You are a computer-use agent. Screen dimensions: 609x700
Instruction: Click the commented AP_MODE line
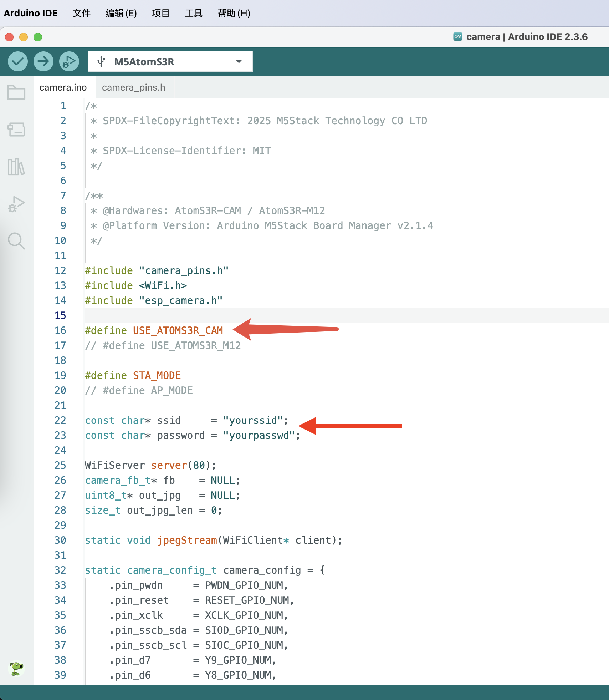[139, 390]
